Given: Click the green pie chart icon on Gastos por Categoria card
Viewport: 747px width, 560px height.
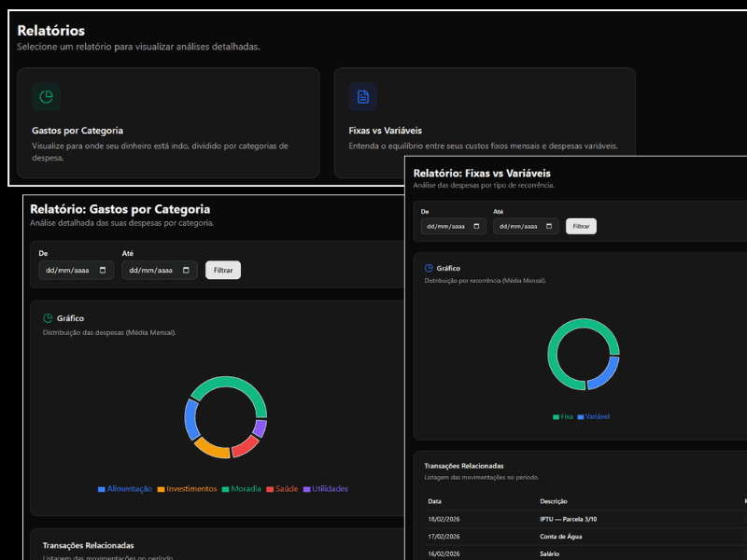Looking at the screenshot, I should 46,97.
